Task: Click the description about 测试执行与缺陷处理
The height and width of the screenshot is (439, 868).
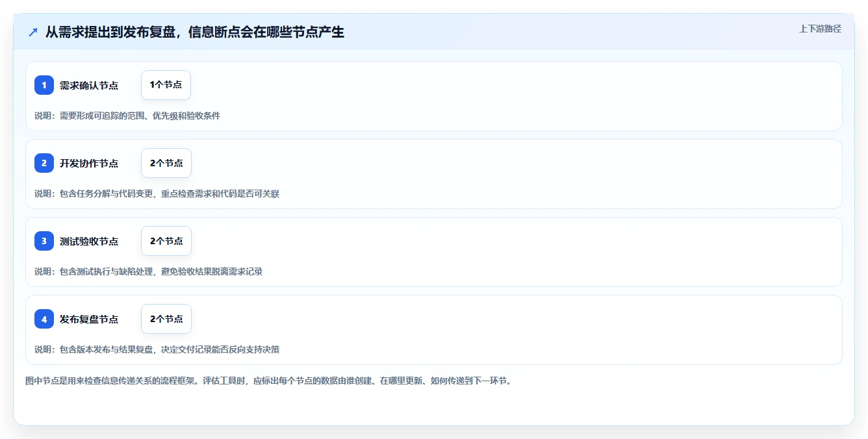Action: click(149, 271)
